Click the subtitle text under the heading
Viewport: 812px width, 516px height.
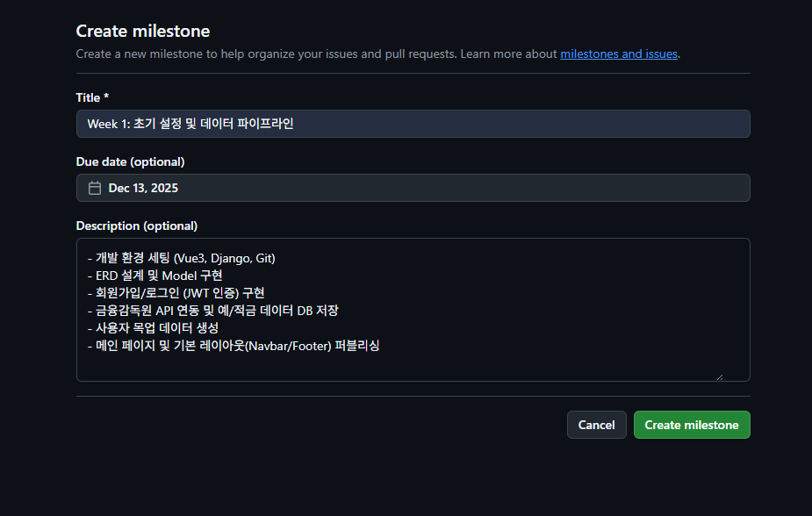(316, 54)
